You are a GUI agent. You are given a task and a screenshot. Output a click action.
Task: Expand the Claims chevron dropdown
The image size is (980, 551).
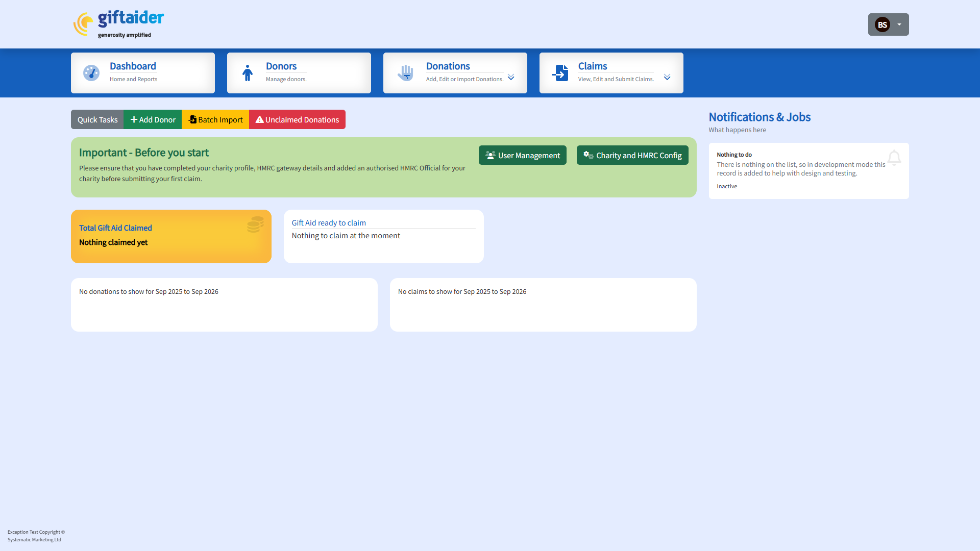point(667,77)
